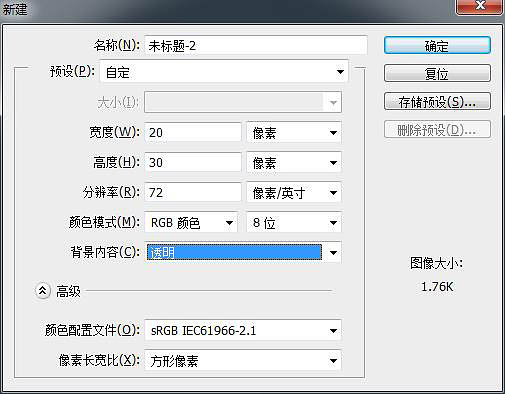Image resolution: width=505 pixels, height=394 pixels.
Task: Open the 颜色模式 RGB 颜色 dropdown
Action: coord(191,222)
